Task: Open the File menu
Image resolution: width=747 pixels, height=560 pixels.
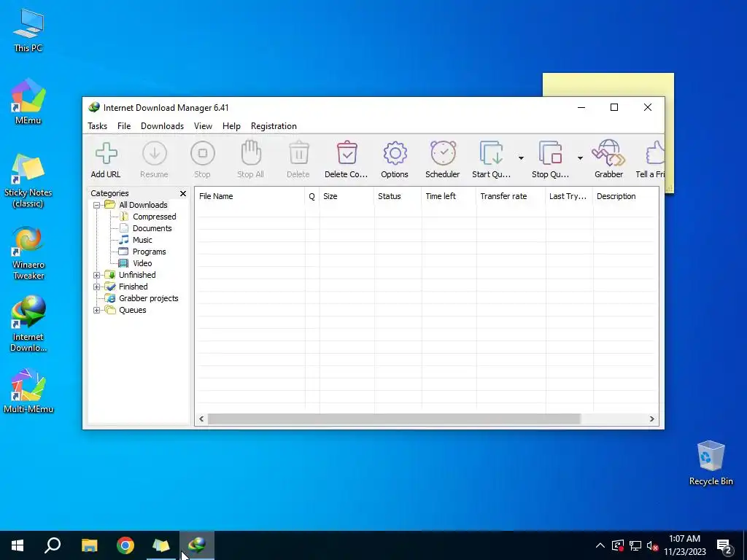Action: [124, 126]
